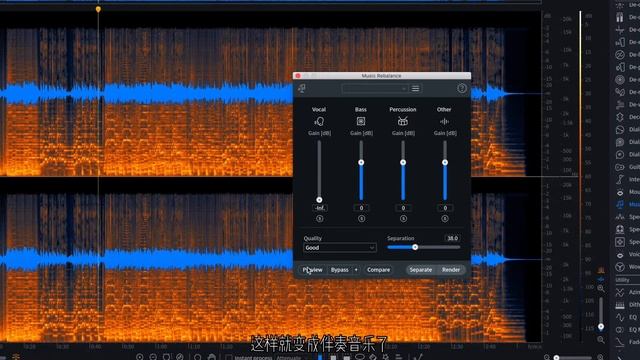Click the orange amplitude icon above zoom
Image resolution: width=640 pixels, height=360 pixels.
pos(601,270)
